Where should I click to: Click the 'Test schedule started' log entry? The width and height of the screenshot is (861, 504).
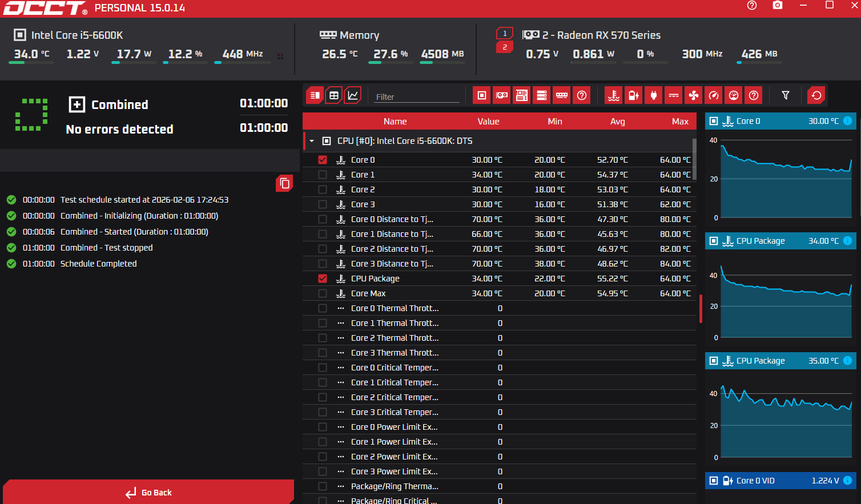(144, 200)
